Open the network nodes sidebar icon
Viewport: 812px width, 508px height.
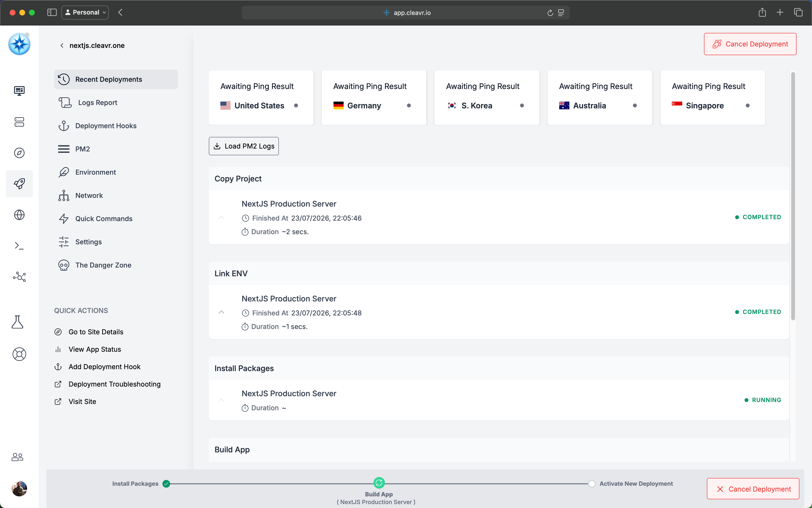(x=19, y=277)
